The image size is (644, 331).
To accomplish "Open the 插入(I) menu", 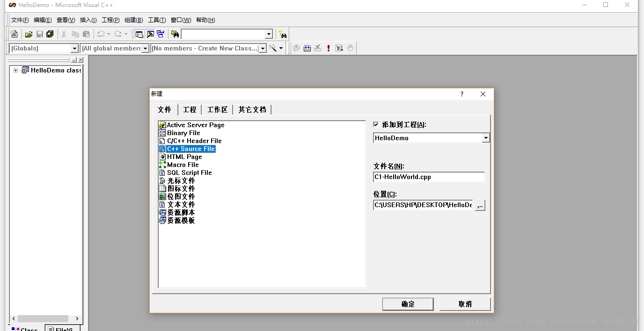I will 88,20.
